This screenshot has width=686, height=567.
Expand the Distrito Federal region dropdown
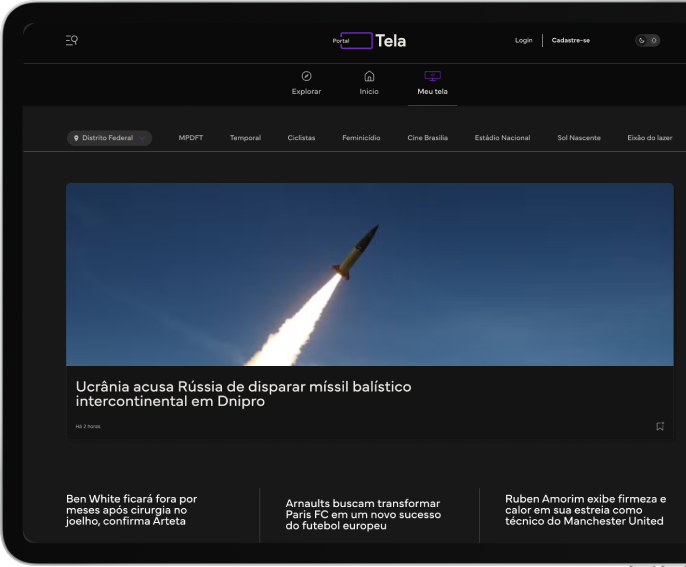tap(109, 138)
